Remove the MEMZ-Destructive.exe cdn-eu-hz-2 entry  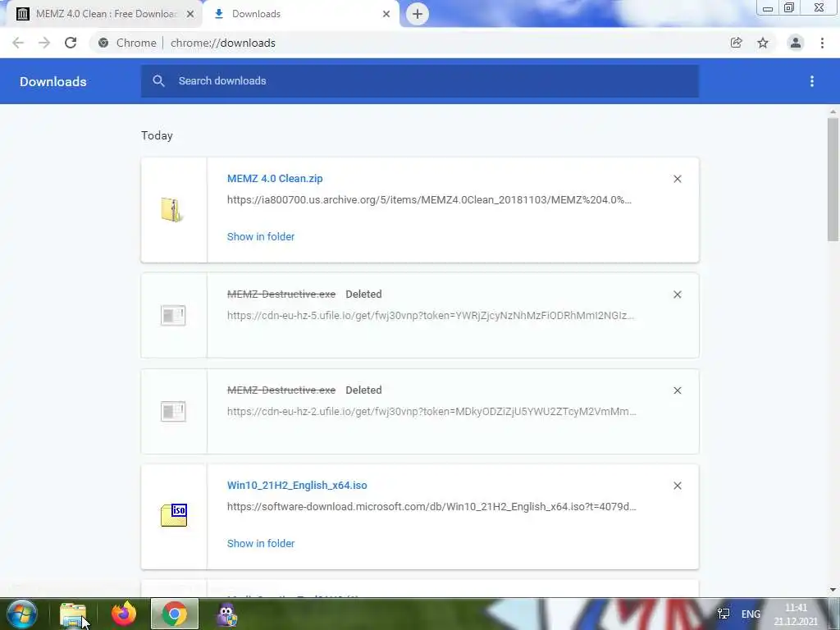(678, 390)
